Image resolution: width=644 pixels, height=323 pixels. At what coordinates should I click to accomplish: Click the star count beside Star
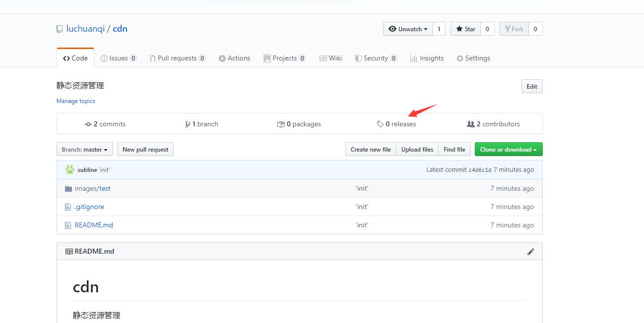487,29
